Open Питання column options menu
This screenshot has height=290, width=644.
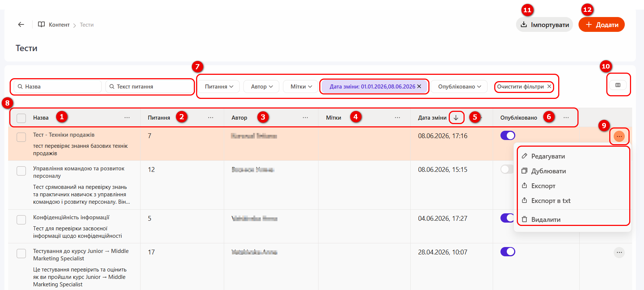210,117
